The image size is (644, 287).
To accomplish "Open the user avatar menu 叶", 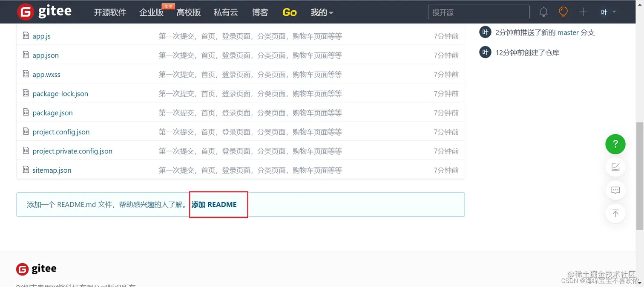I will [608, 12].
